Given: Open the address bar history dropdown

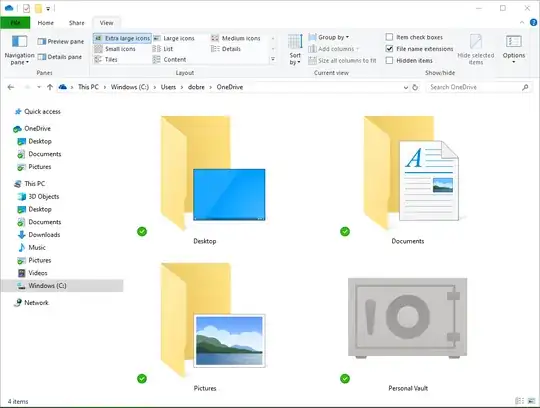Looking at the screenshot, I should click(x=406, y=87).
